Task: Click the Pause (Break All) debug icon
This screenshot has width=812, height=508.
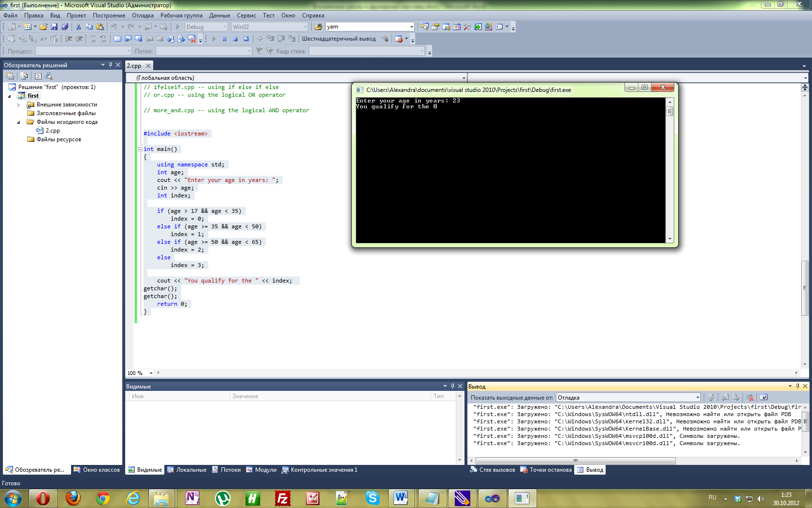Action: [225, 39]
